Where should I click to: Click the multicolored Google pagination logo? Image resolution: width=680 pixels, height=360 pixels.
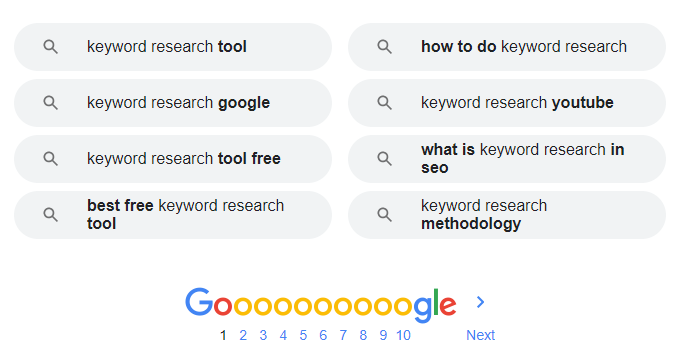click(x=320, y=304)
